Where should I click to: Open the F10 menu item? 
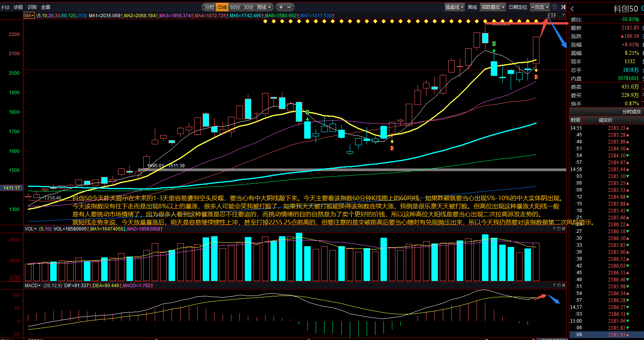coord(5,7)
